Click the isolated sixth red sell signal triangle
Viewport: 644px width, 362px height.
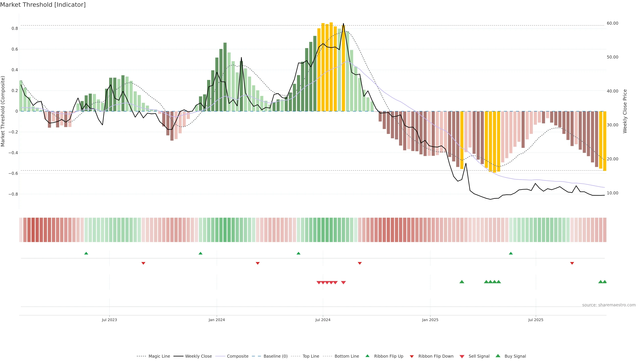pos(343,283)
